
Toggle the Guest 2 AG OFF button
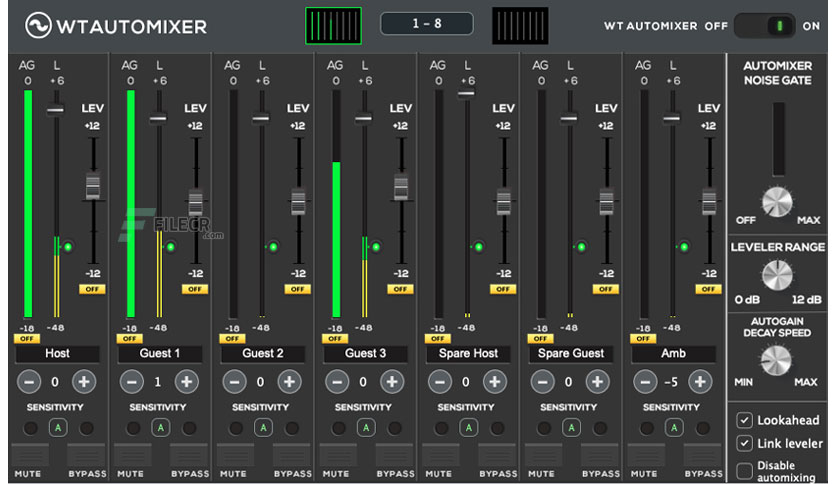coord(232,338)
